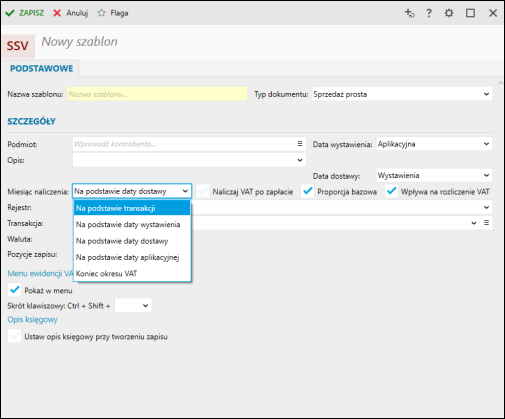Image resolution: width=505 pixels, height=419 pixels.
Task: Click the list icon beside the Transakcja field
Action: point(487,223)
